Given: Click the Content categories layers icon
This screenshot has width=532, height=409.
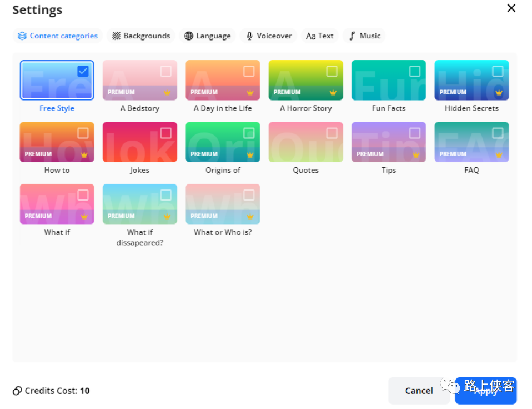Looking at the screenshot, I should pos(22,36).
